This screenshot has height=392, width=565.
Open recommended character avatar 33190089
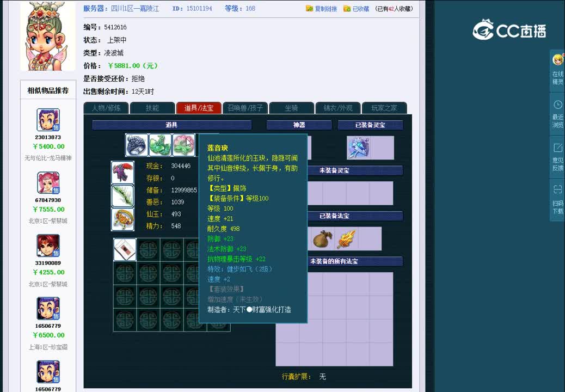48,246
